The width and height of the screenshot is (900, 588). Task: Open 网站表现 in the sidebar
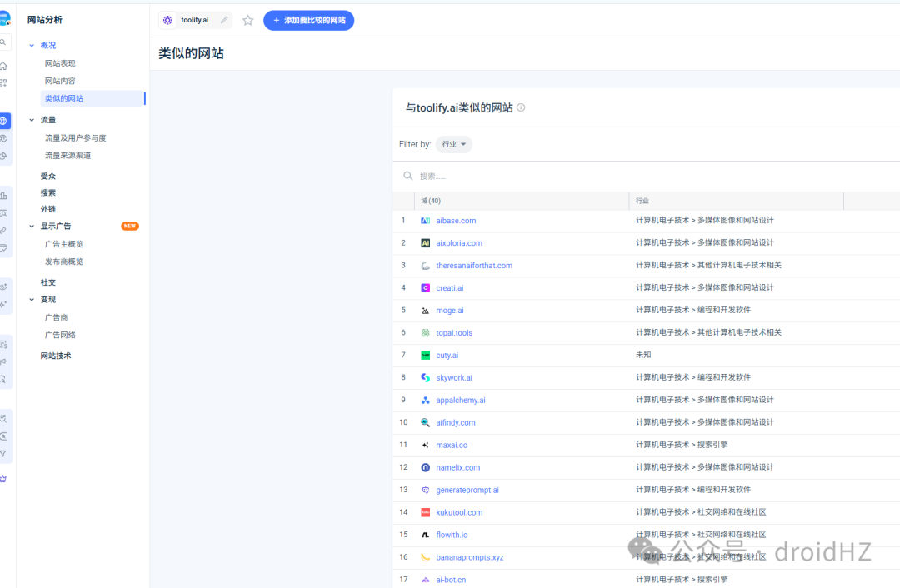click(60, 63)
